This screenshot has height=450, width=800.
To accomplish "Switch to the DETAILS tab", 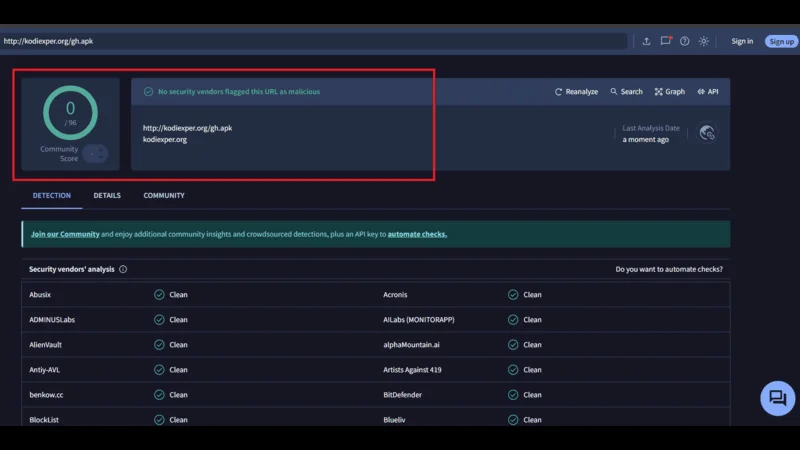I will 107,196.
